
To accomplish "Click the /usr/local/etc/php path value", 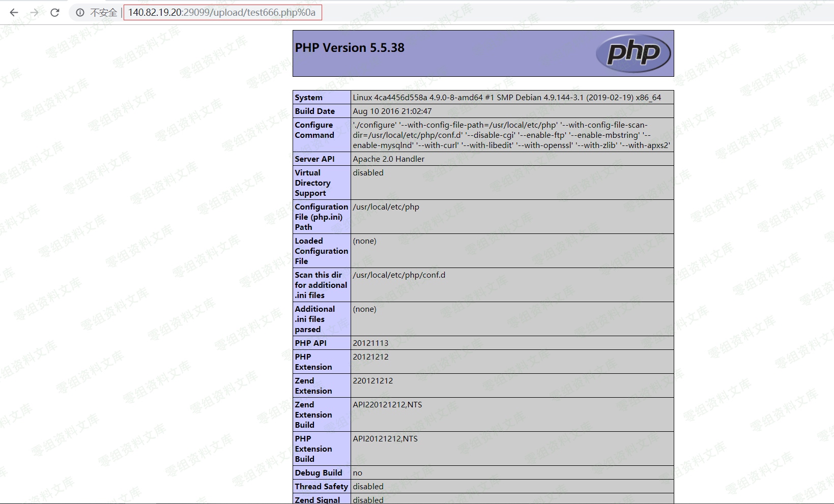I will (x=386, y=207).
